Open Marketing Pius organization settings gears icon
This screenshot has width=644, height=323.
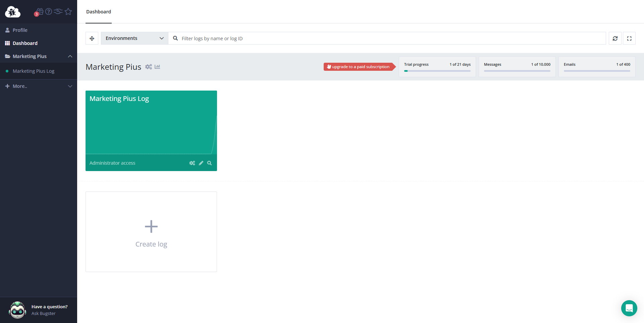pyautogui.click(x=148, y=67)
